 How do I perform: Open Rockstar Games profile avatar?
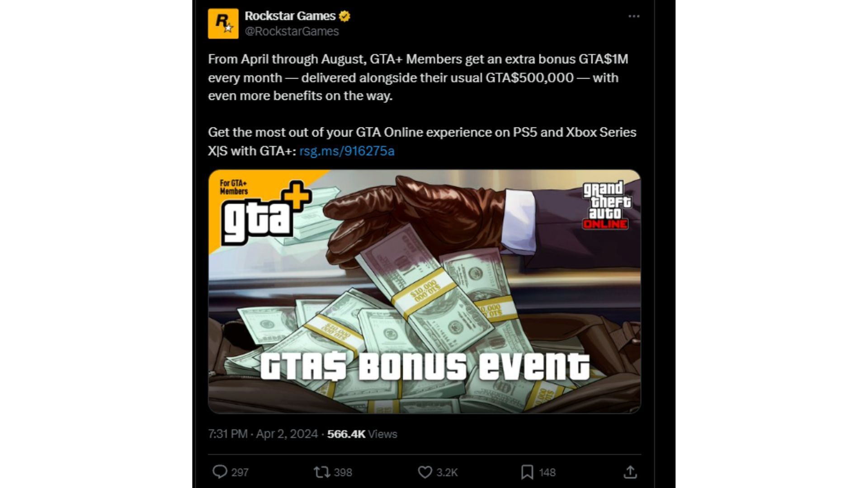click(223, 23)
